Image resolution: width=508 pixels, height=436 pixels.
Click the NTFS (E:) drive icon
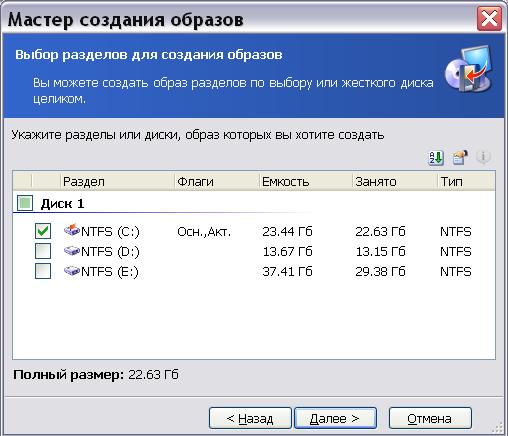click(72, 271)
